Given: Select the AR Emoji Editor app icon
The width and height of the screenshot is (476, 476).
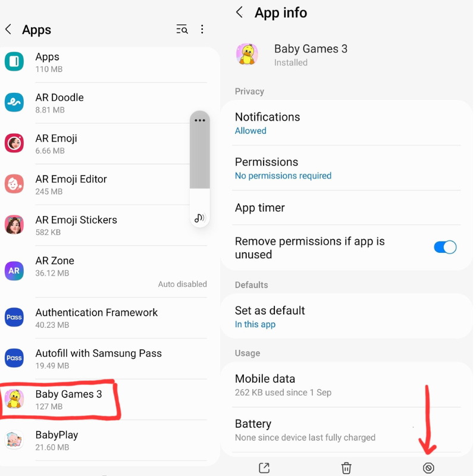Looking at the screenshot, I should tap(14, 184).
